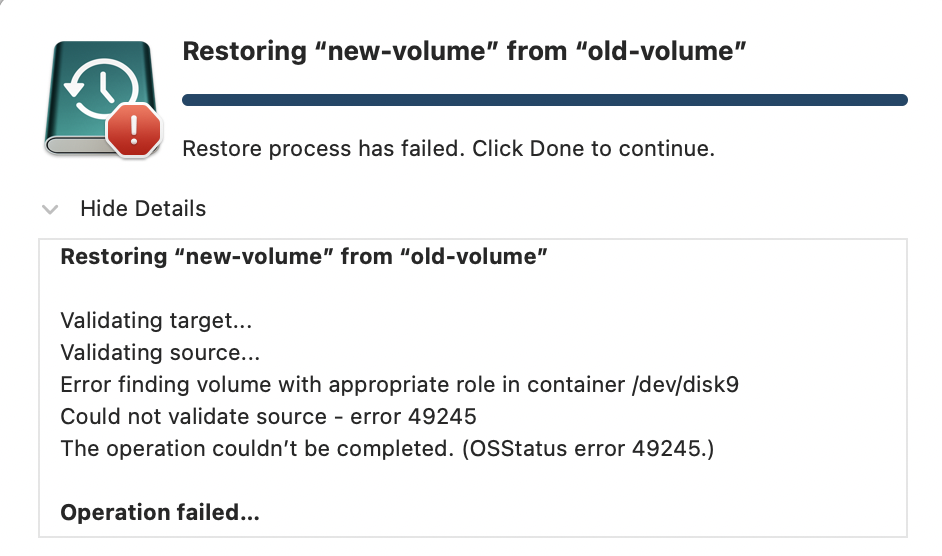Click the 'Restore process has failed' message
The image size is (942, 556).
(448, 148)
